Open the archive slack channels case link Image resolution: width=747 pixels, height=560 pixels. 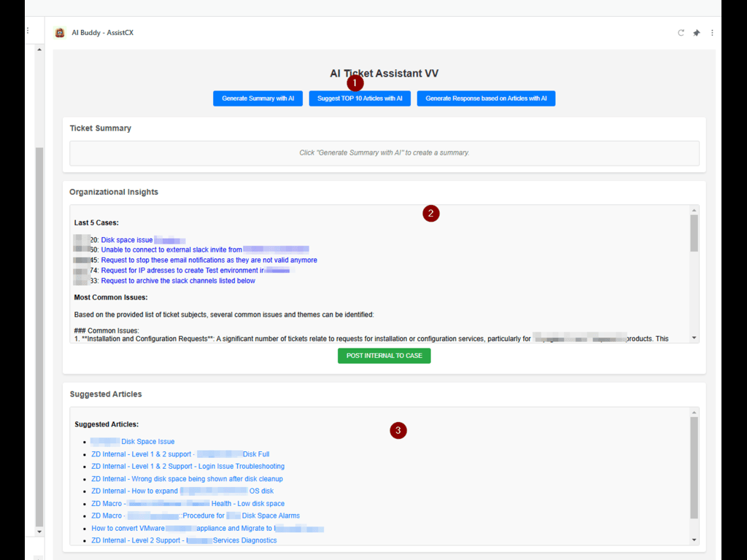point(178,281)
